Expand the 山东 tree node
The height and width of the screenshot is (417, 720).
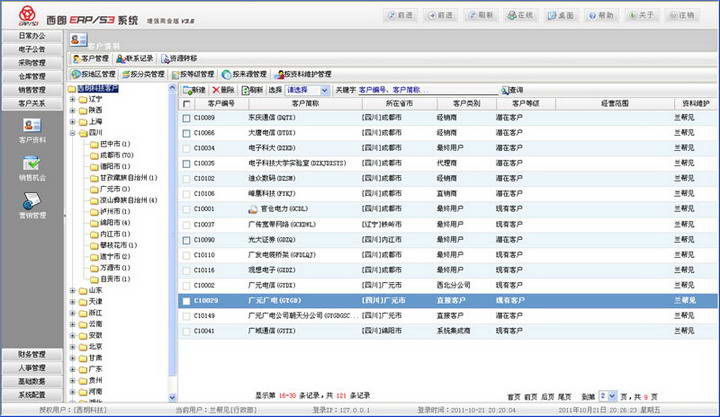[x=73, y=291]
